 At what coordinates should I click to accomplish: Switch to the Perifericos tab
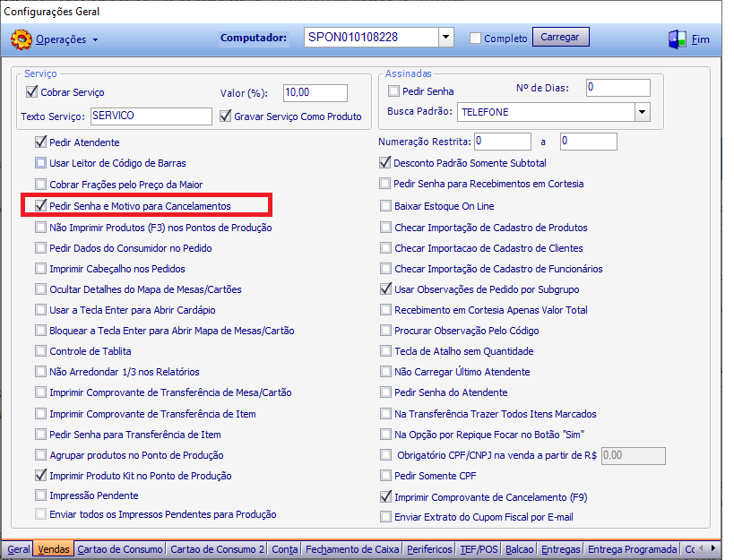429,549
